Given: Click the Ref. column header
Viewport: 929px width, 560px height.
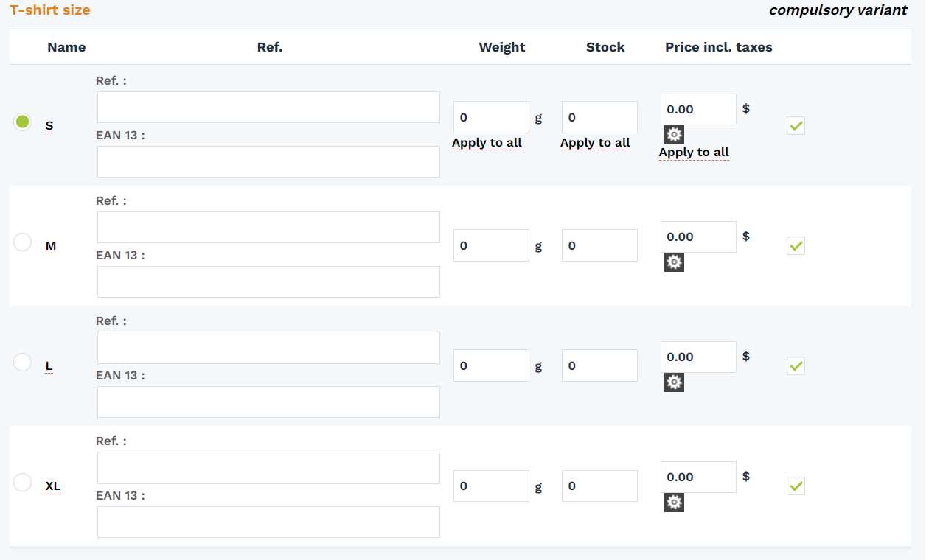Looking at the screenshot, I should [270, 47].
